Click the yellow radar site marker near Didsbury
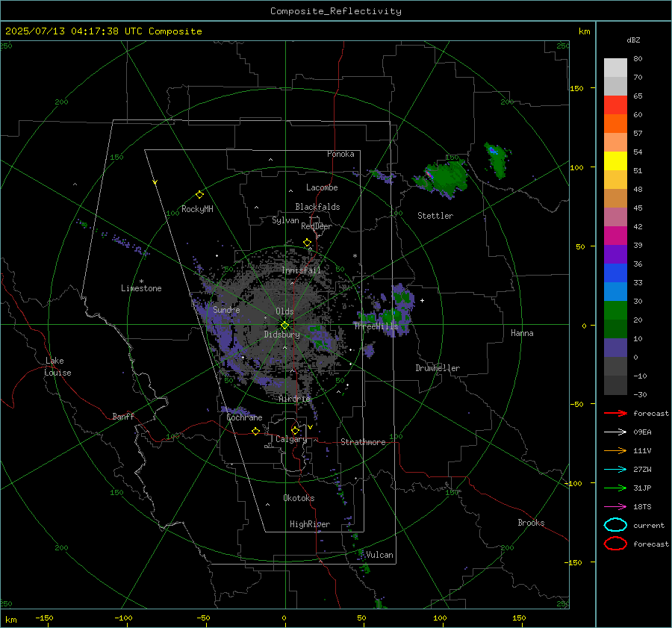 (284, 325)
